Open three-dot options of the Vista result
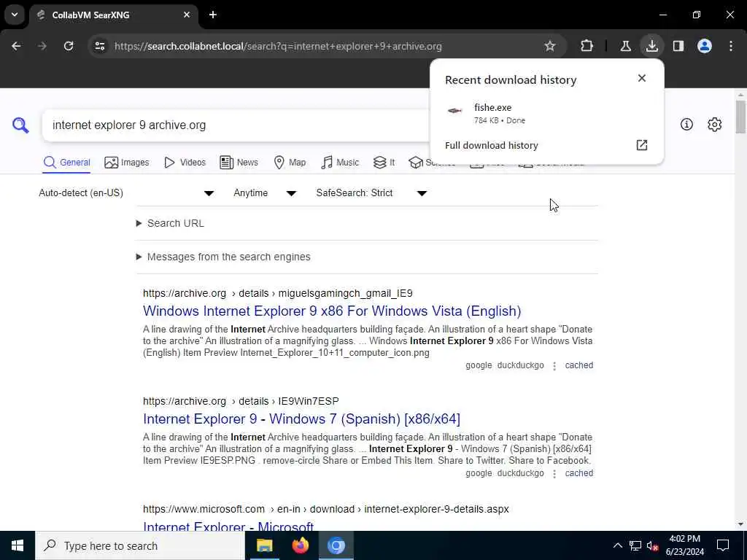Screen dimensions: 747x560 554,366
